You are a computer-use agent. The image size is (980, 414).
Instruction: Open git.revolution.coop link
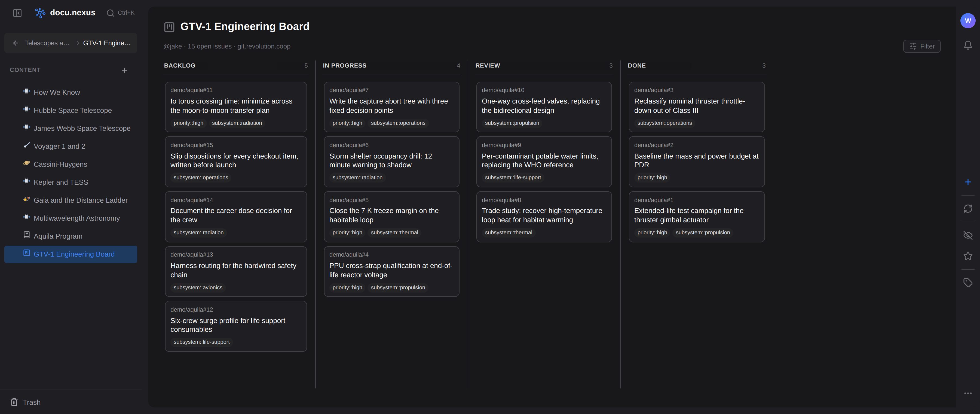(x=264, y=46)
